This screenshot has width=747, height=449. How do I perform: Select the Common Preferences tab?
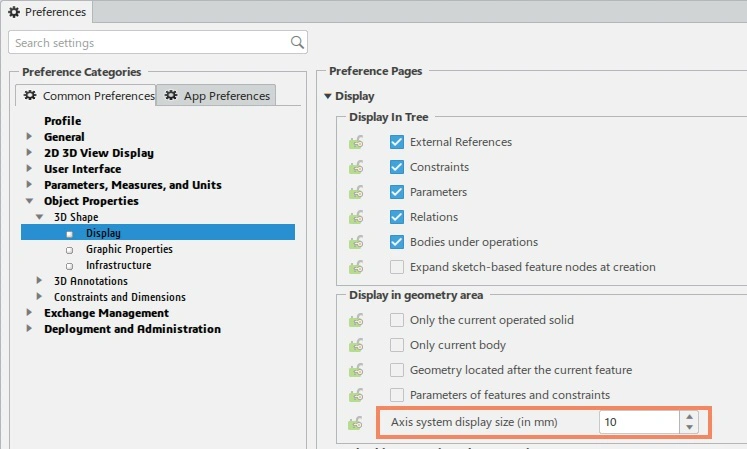[x=88, y=96]
